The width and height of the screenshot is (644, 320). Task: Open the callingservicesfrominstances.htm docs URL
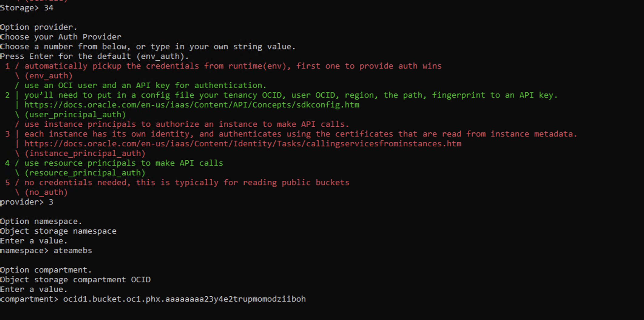tap(243, 144)
